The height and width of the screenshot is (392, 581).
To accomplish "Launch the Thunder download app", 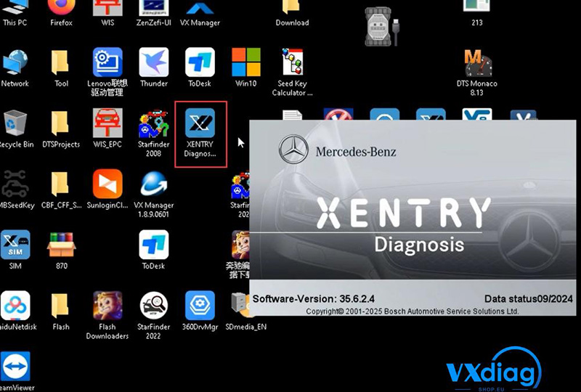I will tap(154, 68).
